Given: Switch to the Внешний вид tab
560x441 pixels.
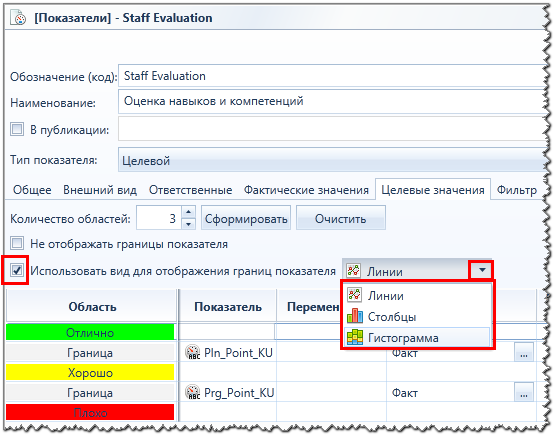Looking at the screenshot, I should click(x=100, y=190).
